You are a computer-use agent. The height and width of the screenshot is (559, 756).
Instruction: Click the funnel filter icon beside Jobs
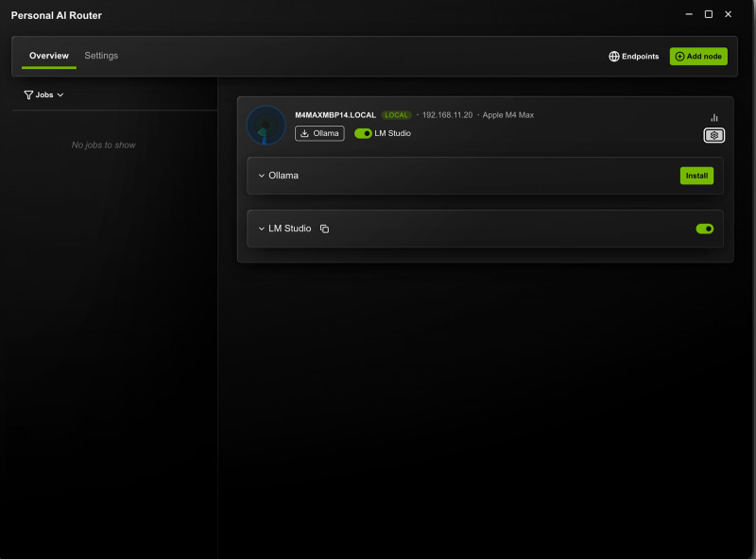coord(28,95)
